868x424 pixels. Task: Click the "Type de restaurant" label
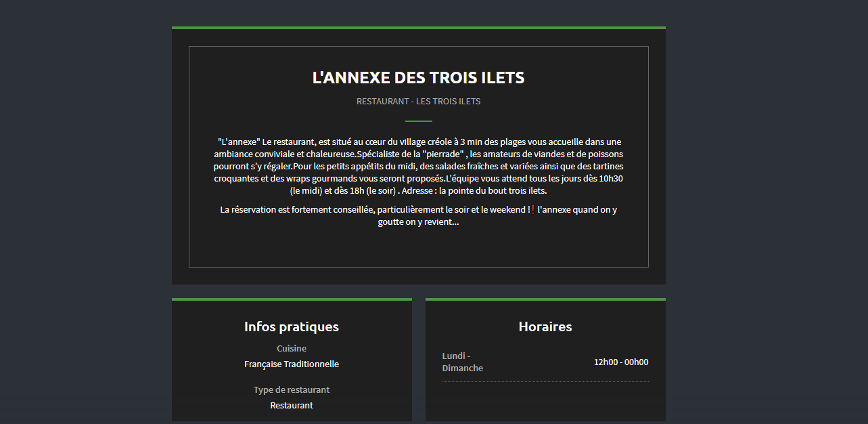click(292, 389)
